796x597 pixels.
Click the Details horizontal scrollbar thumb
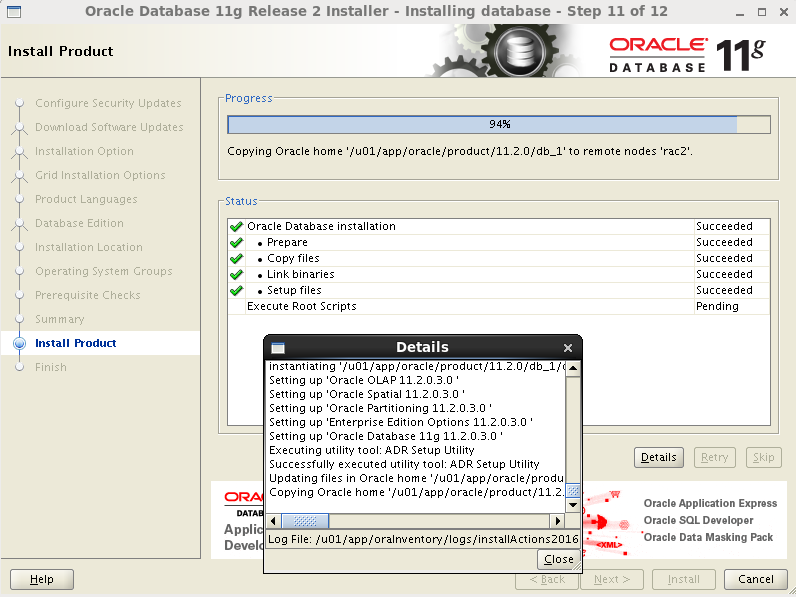pyautogui.click(x=305, y=521)
